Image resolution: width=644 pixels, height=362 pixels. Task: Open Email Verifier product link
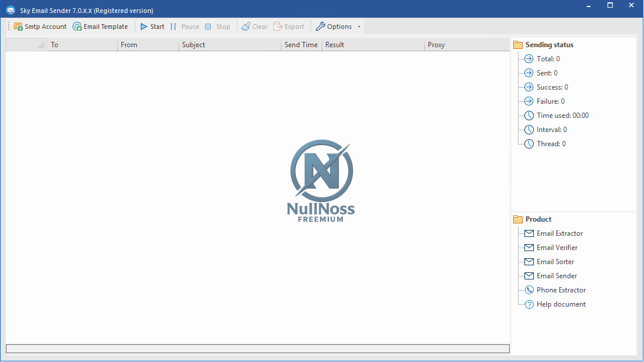[557, 248]
